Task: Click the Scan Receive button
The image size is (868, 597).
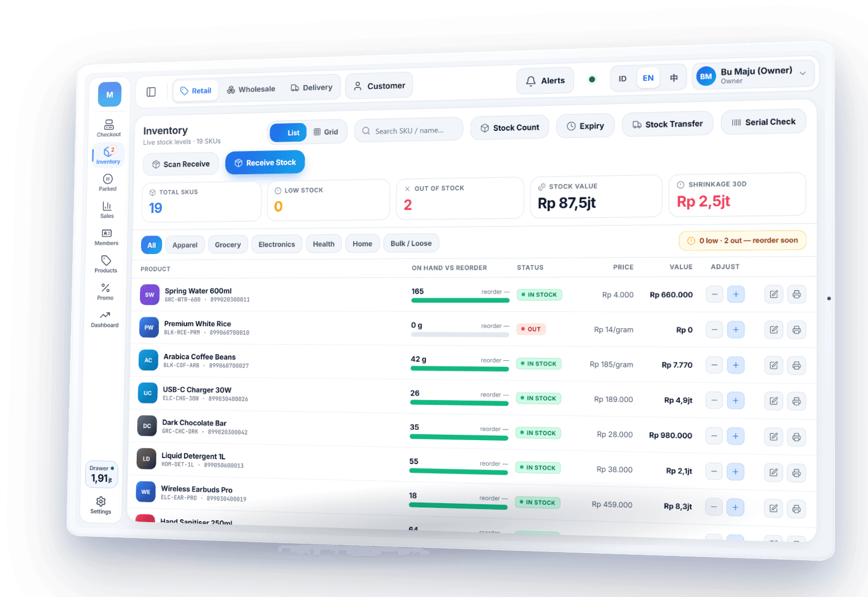Action: click(181, 164)
